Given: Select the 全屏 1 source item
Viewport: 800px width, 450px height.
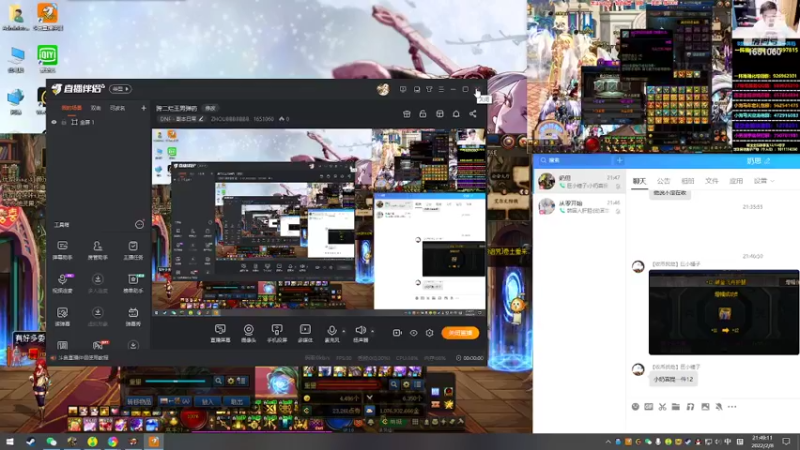Looking at the screenshot, I should (87, 122).
